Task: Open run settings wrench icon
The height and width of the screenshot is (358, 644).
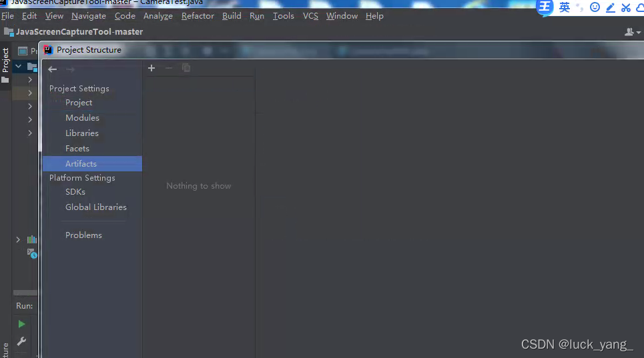Action: 22,341
